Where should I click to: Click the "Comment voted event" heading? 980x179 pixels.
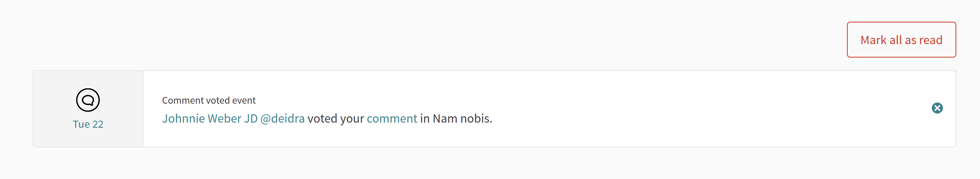(208, 101)
